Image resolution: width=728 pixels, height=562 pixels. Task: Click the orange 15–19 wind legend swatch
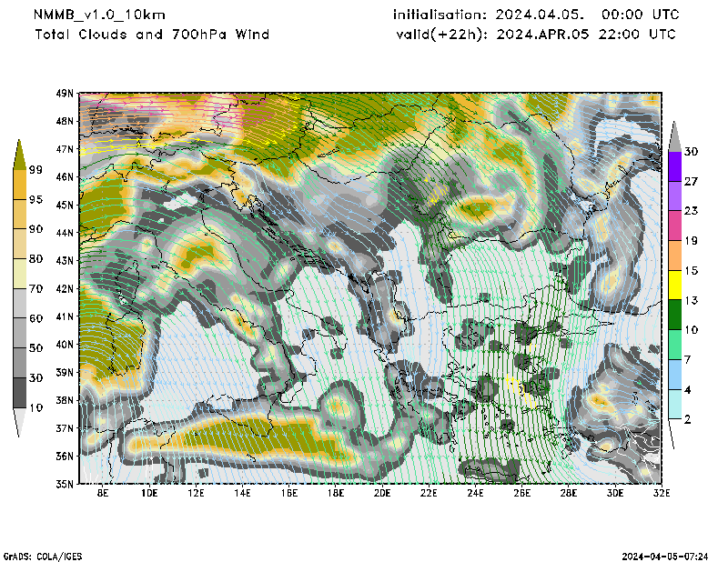click(x=675, y=256)
